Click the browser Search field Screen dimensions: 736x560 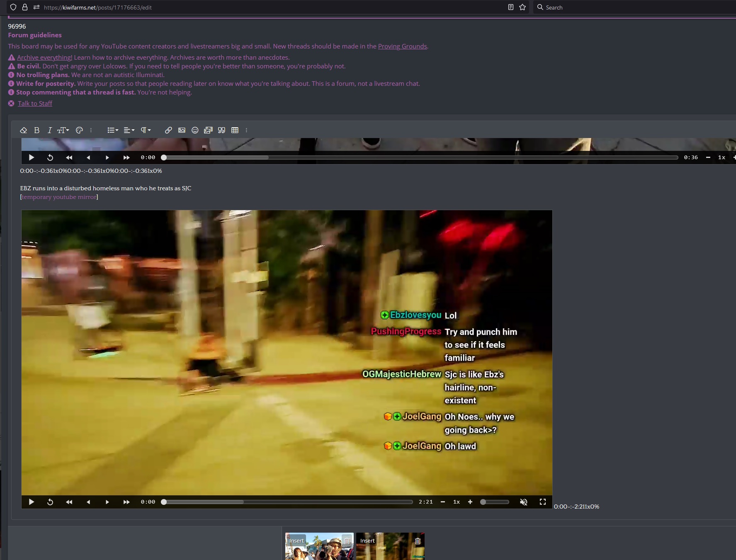(x=634, y=7)
